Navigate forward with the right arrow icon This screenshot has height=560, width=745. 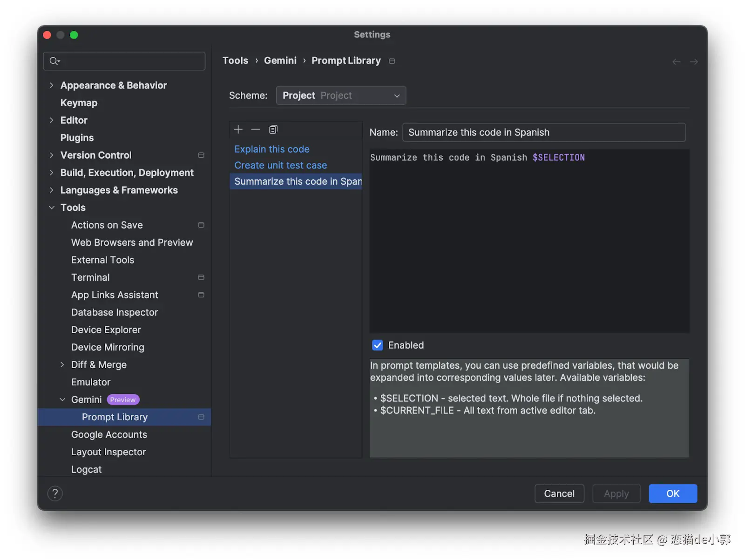694,61
